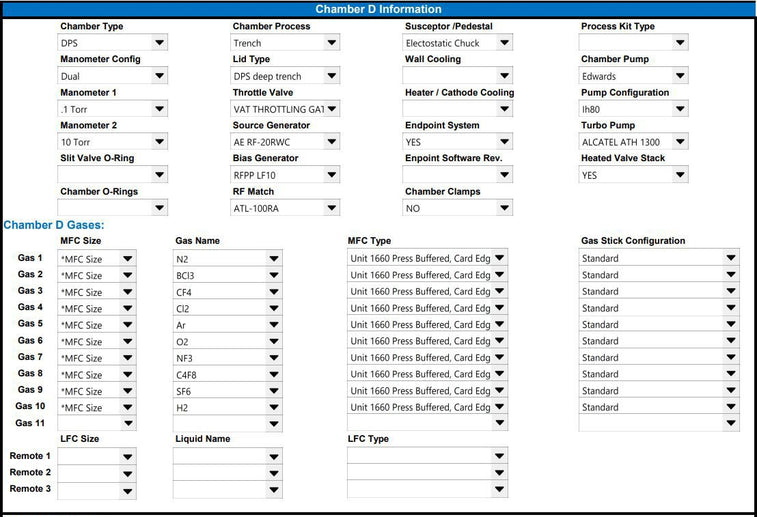Expand the Throttle Valve dropdown
757x517 pixels.
click(285, 109)
